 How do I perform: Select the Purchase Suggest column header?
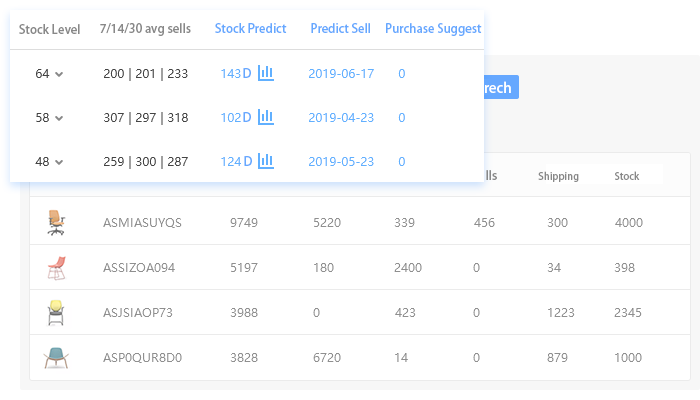[433, 29]
